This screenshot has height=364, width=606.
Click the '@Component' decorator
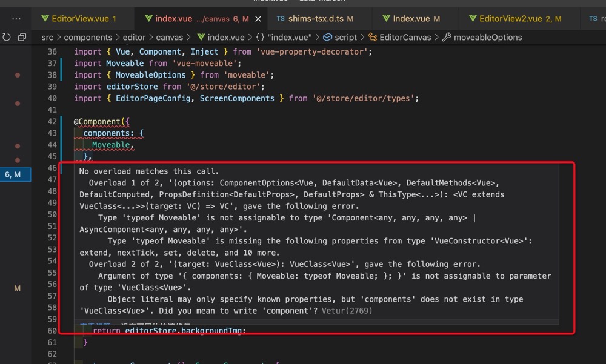pos(97,121)
